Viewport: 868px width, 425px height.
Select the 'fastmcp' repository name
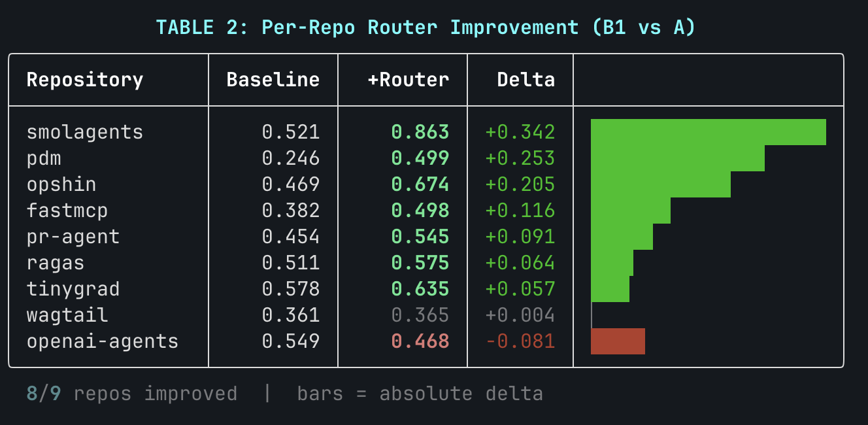(x=67, y=211)
